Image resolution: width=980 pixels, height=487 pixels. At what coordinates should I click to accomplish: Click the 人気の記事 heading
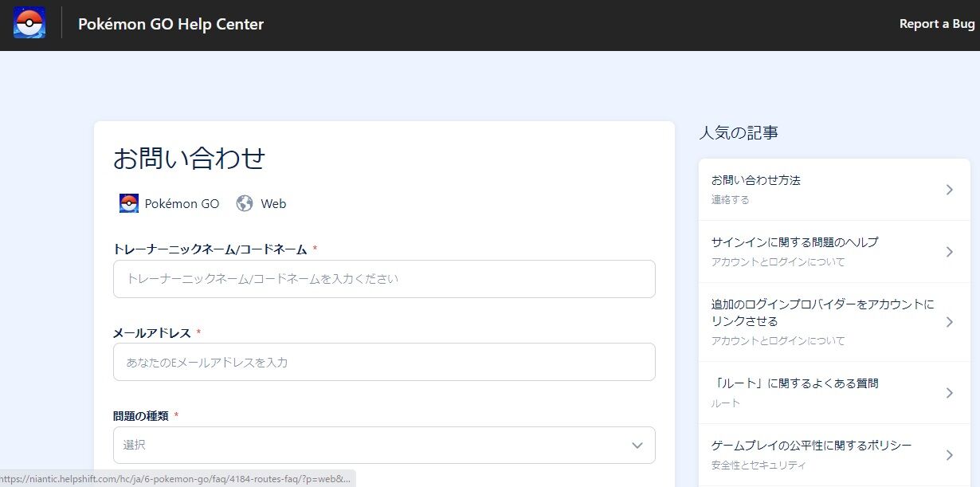739,133
